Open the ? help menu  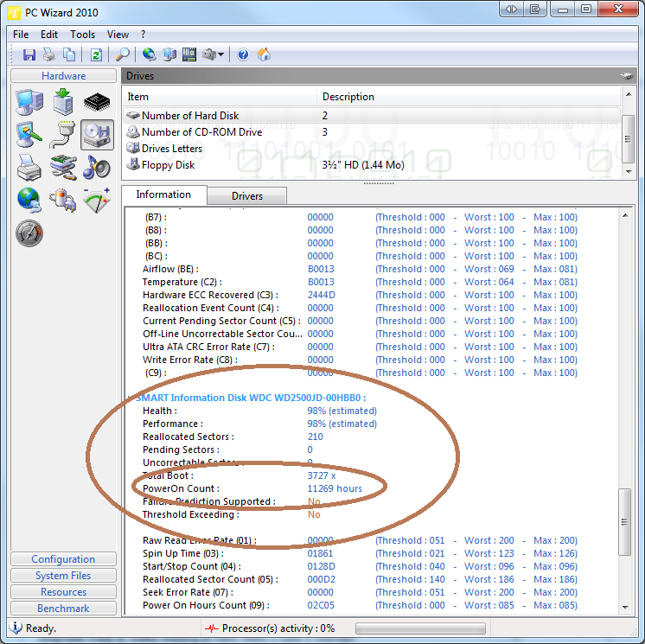[144, 35]
